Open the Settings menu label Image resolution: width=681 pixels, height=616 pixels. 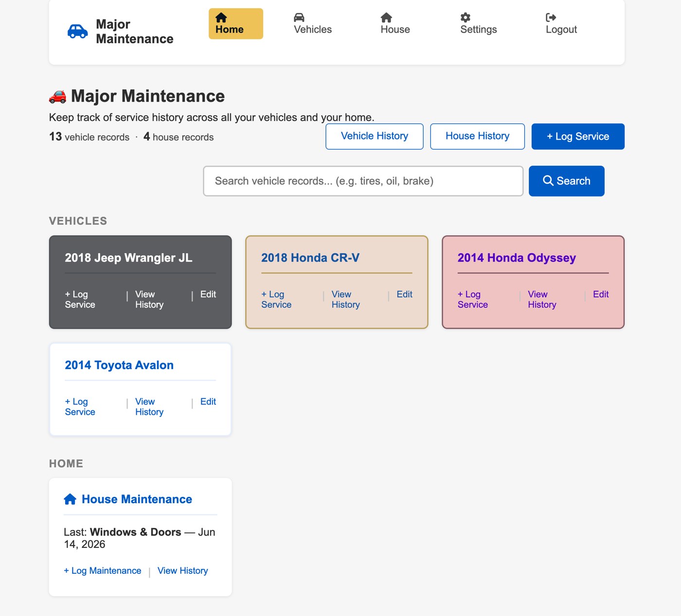479,30
